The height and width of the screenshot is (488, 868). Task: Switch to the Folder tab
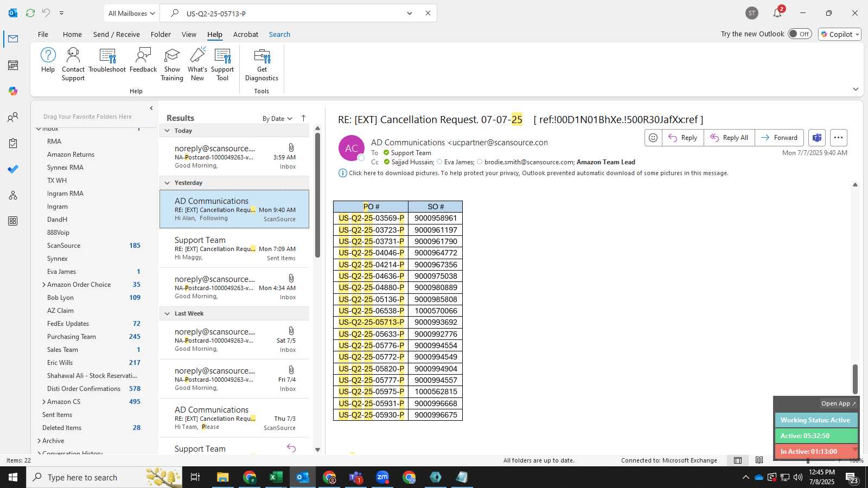click(161, 34)
